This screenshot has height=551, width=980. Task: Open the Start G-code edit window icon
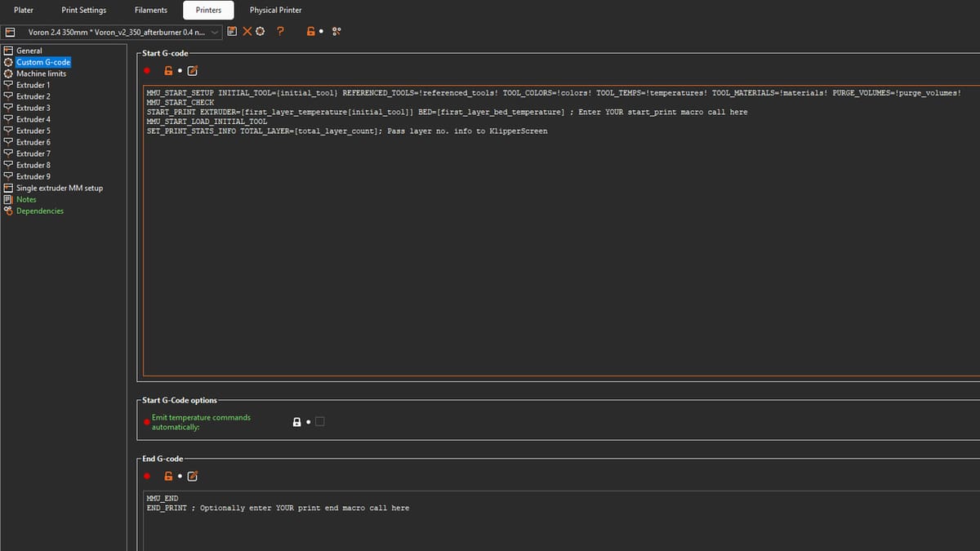click(193, 71)
